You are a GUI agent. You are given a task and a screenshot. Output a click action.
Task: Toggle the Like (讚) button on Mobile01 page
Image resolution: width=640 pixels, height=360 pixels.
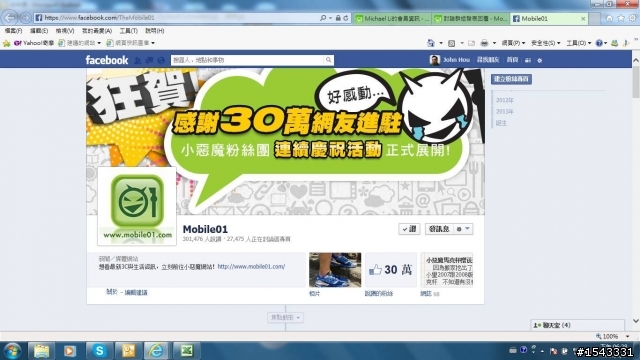pos(409,229)
